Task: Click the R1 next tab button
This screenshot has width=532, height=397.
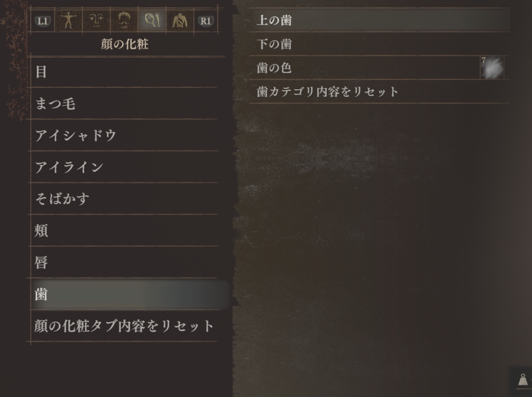Action: (x=205, y=21)
